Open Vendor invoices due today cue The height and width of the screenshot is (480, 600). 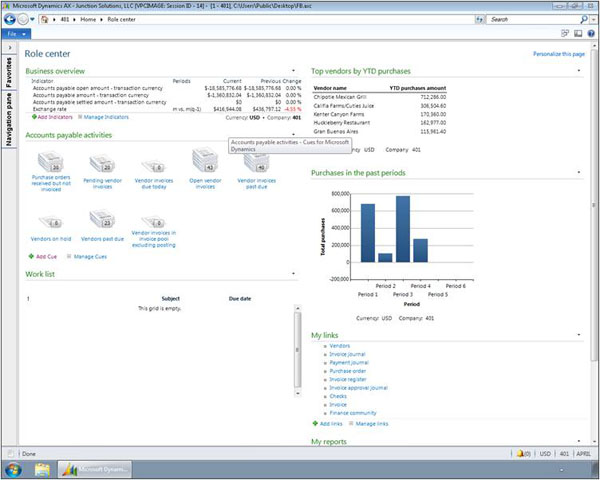[154, 175]
